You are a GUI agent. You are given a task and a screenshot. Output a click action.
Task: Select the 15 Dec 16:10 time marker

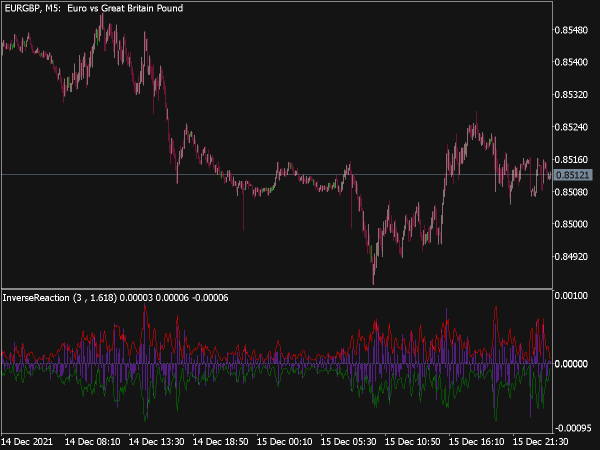pyautogui.click(x=476, y=442)
